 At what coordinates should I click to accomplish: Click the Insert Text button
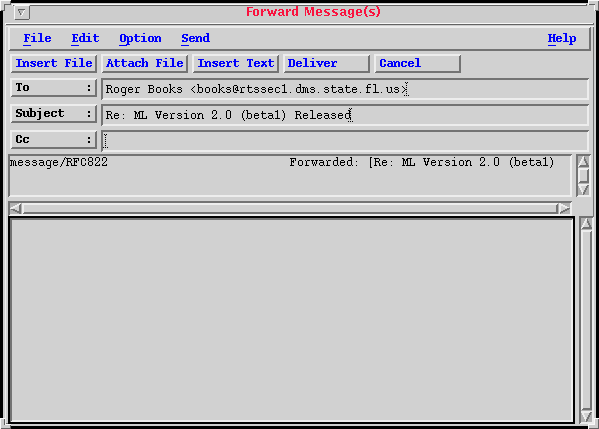point(236,63)
